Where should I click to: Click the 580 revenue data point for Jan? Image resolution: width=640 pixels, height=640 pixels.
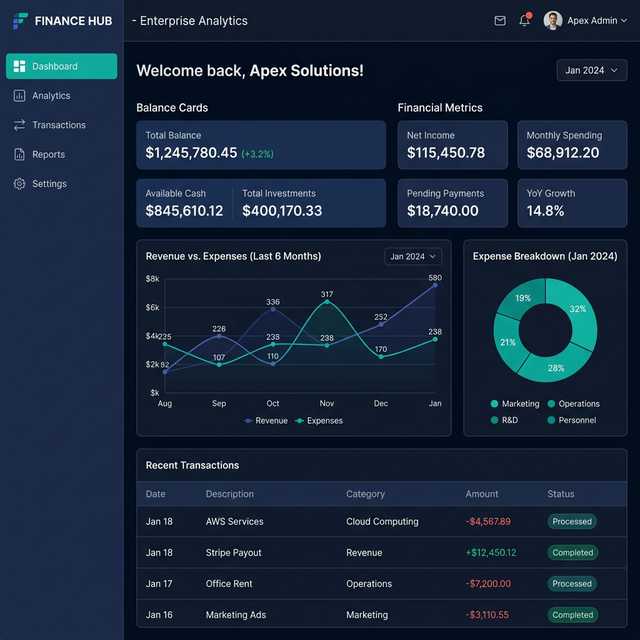tap(435, 285)
